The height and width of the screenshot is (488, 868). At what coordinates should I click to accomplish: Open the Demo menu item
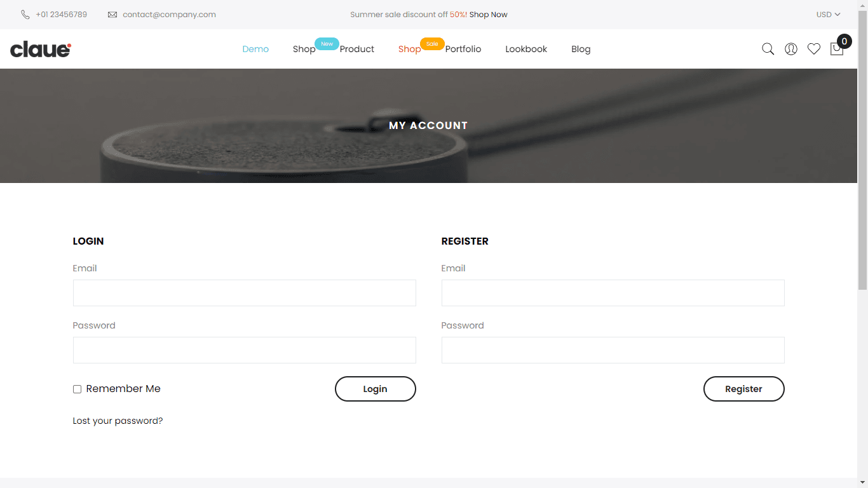(x=255, y=49)
